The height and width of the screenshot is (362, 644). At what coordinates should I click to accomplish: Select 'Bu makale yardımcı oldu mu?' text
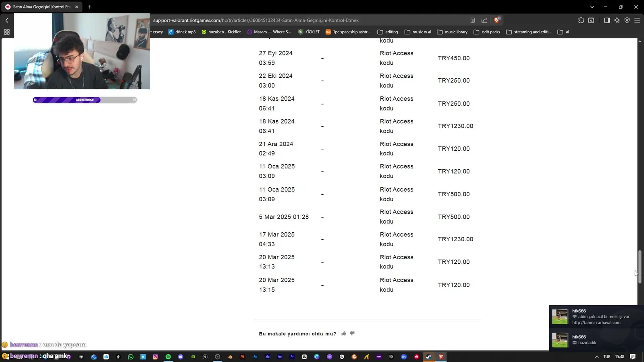[297, 334]
